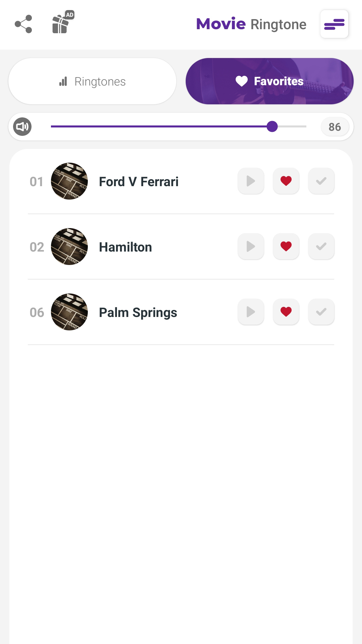Toggle Palm Springs favorite heart

point(286,312)
